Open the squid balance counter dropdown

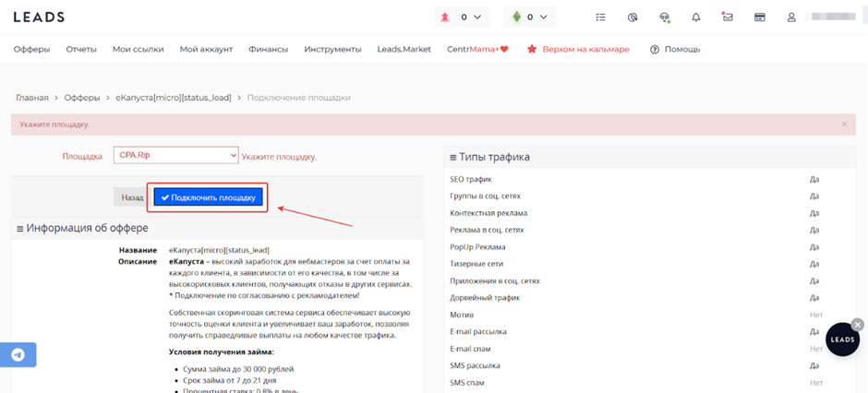[462, 18]
